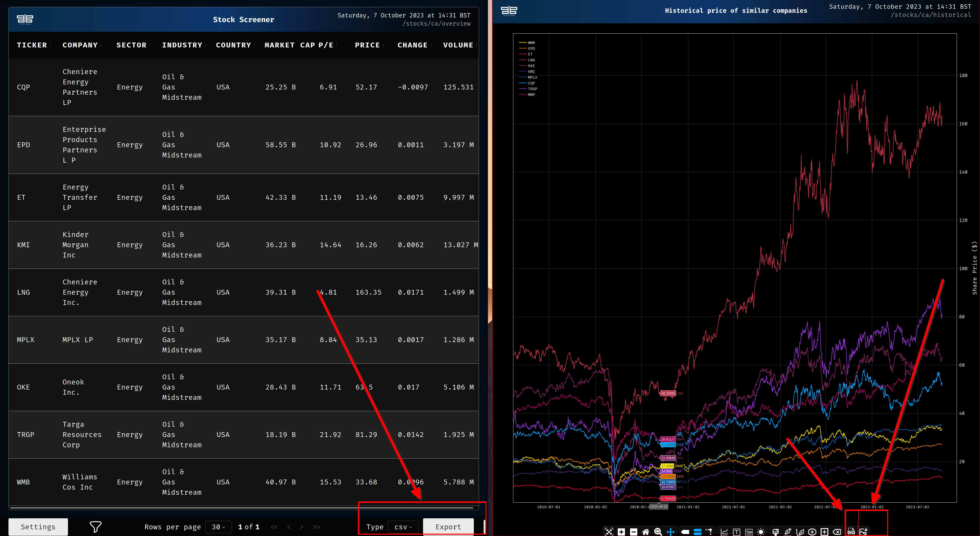Go to next page with > button
The height and width of the screenshot is (536, 980).
tap(302, 527)
